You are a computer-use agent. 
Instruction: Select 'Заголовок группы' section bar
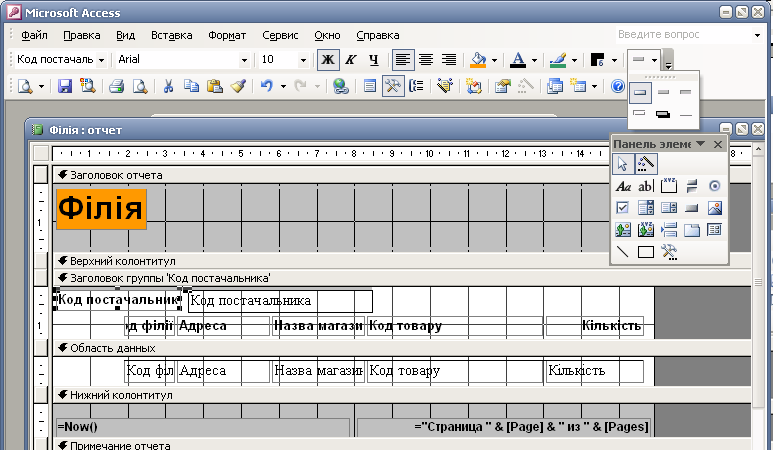402,278
